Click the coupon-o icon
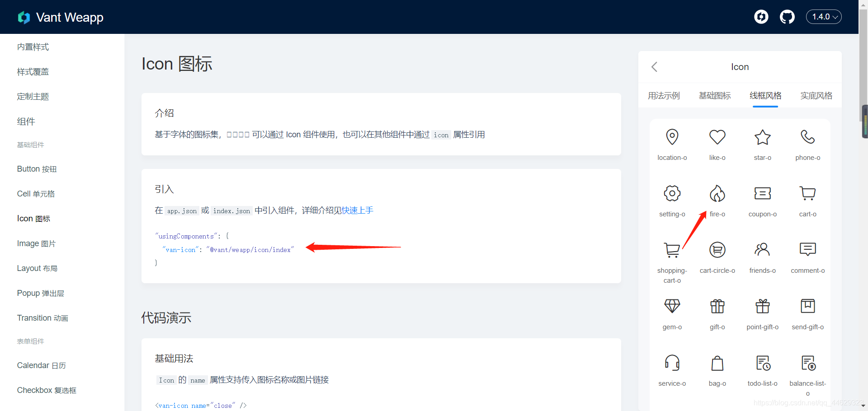The image size is (868, 411). pyautogui.click(x=763, y=193)
